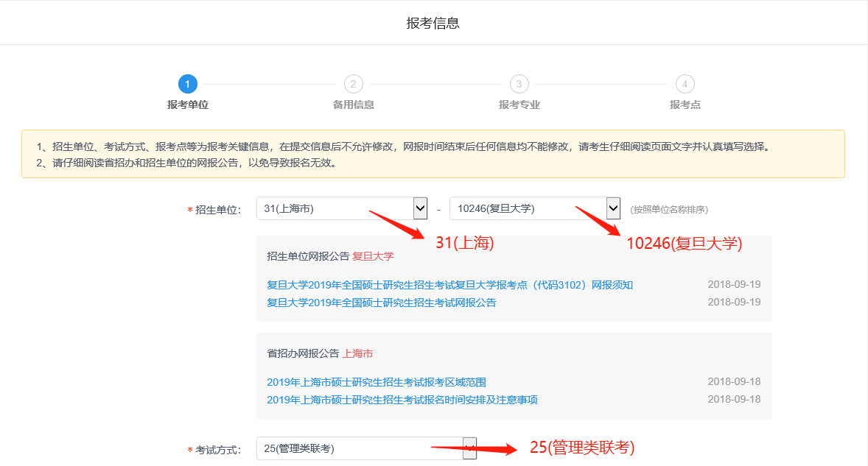
Task: Expand the 25(管理类联考) exam type select
Action: click(x=360, y=448)
